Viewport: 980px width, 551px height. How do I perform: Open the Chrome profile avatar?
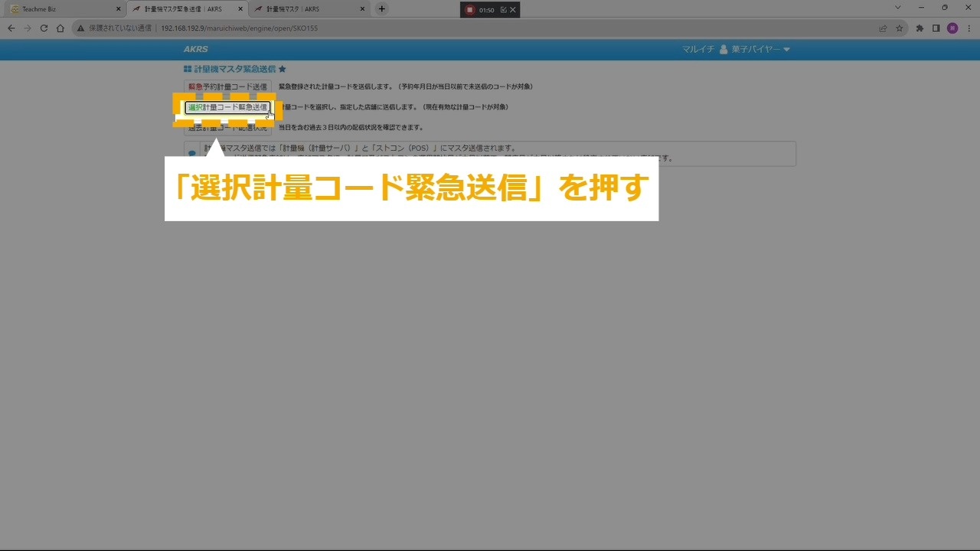click(952, 28)
